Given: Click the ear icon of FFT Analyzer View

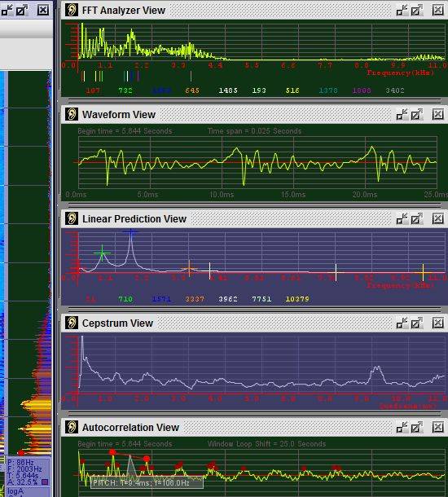Looking at the screenshot, I should (72, 10).
